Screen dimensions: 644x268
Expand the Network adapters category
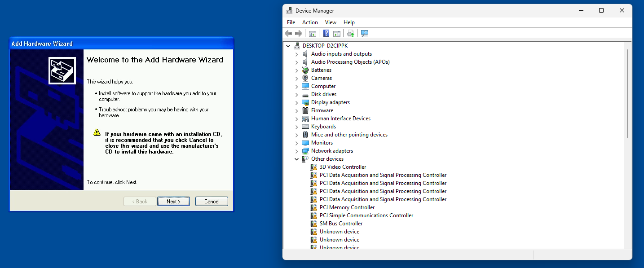click(x=296, y=151)
